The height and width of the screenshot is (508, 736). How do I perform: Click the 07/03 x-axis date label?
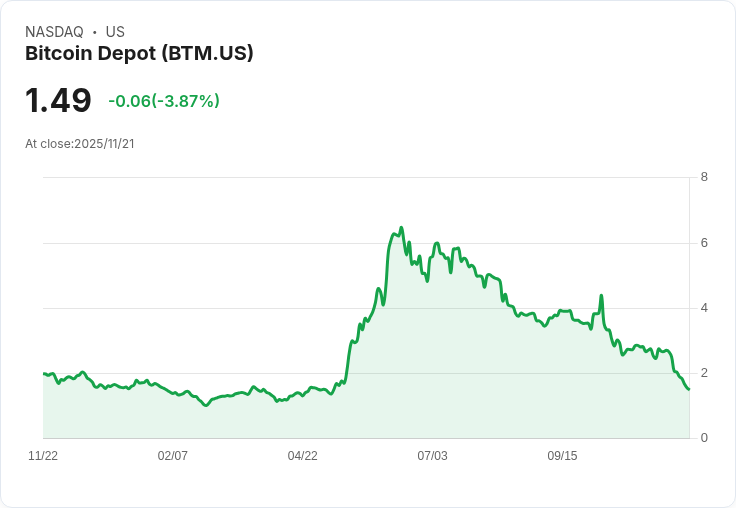pos(432,456)
